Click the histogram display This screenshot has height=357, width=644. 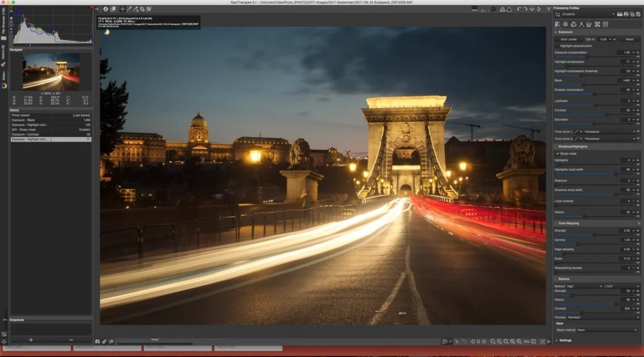point(52,26)
